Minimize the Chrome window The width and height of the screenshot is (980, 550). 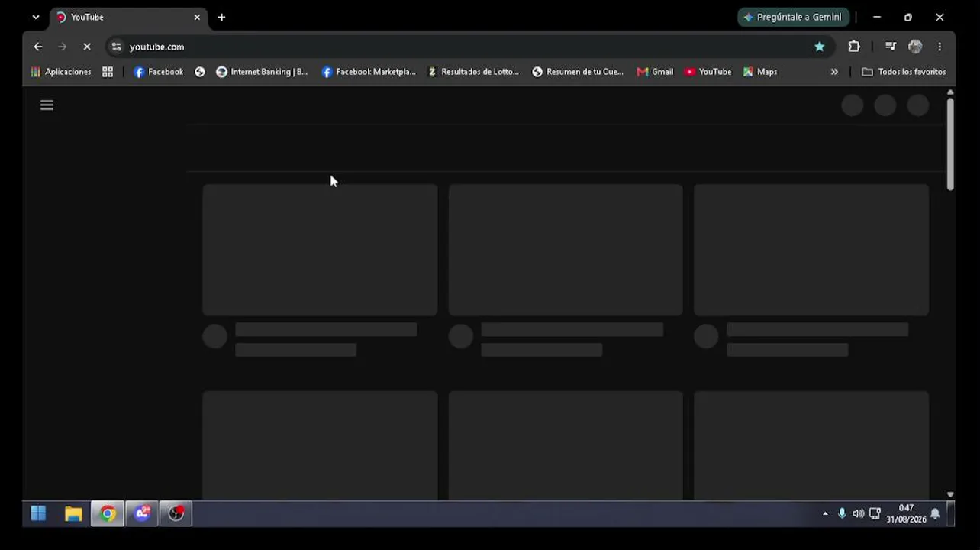[877, 17]
